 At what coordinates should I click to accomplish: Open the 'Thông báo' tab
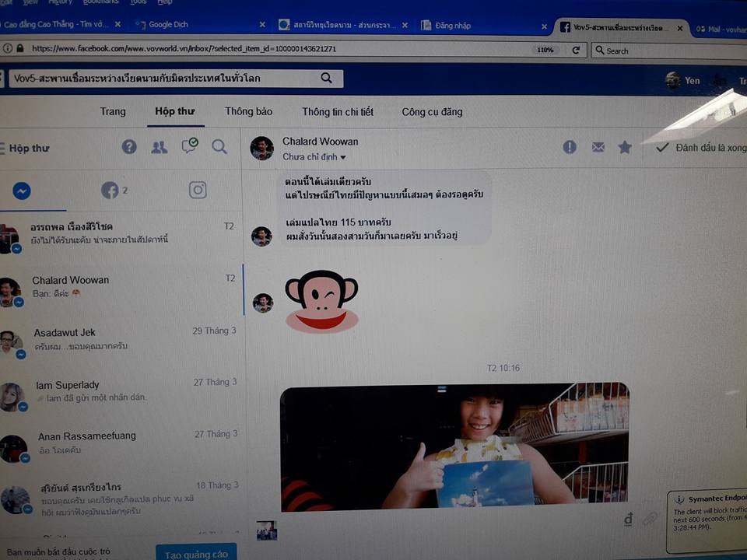tap(248, 111)
